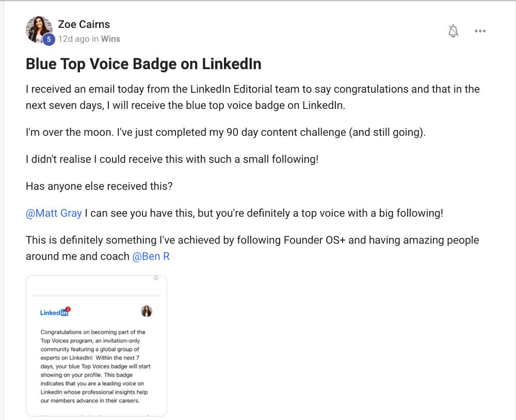Image resolution: width=516 pixels, height=420 pixels.
Task: Open the @Ben R mention
Action: coord(151,256)
